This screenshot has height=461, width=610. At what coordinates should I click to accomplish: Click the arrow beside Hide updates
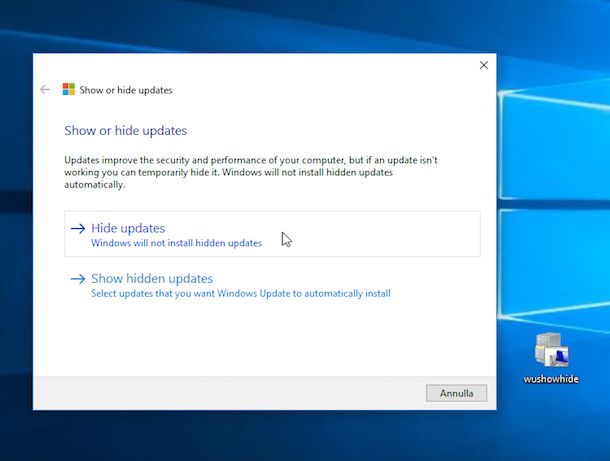pyautogui.click(x=78, y=228)
